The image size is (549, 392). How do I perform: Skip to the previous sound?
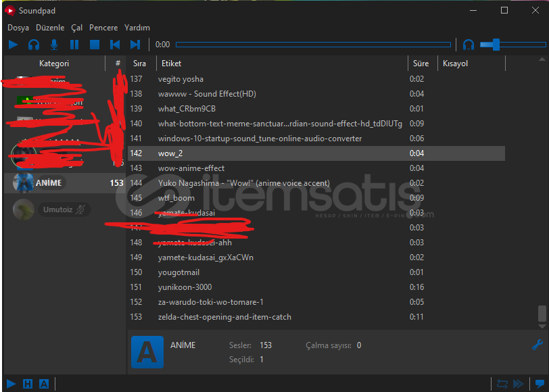pos(115,45)
